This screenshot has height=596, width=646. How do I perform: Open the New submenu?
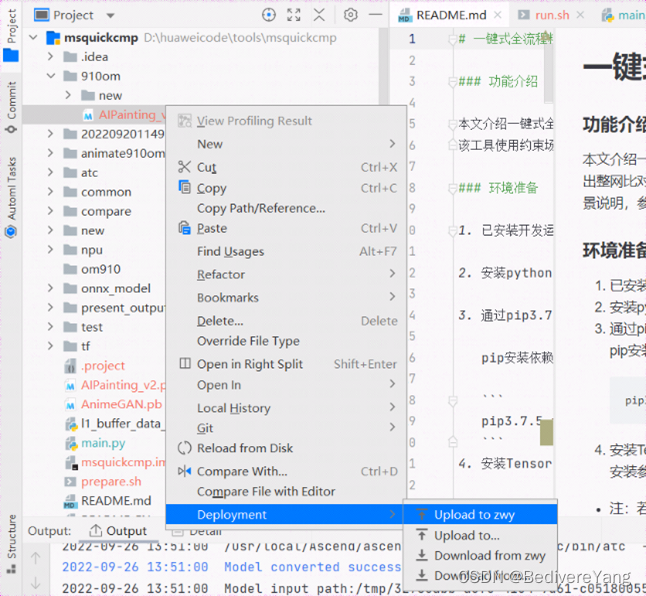tap(286, 144)
